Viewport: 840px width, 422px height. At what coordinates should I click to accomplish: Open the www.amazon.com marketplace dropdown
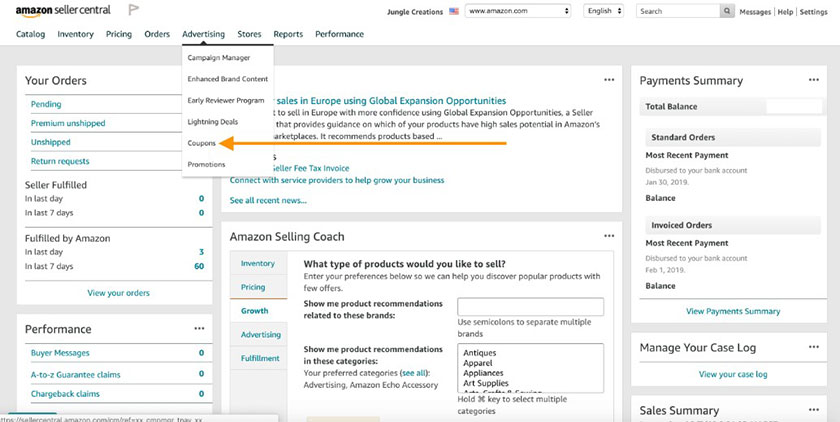click(518, 11)
